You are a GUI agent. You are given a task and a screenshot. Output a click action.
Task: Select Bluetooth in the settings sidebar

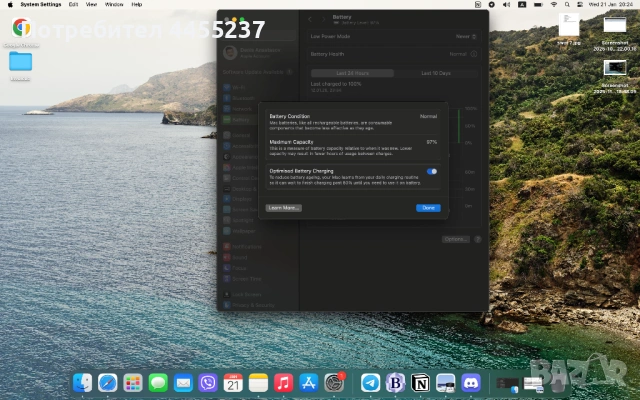[239, 98]
